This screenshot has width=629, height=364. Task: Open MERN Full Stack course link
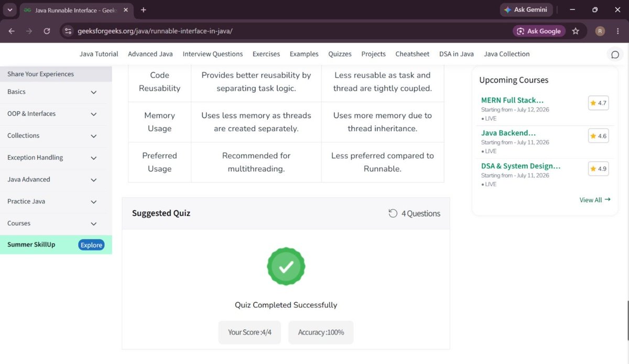point(512,100)
